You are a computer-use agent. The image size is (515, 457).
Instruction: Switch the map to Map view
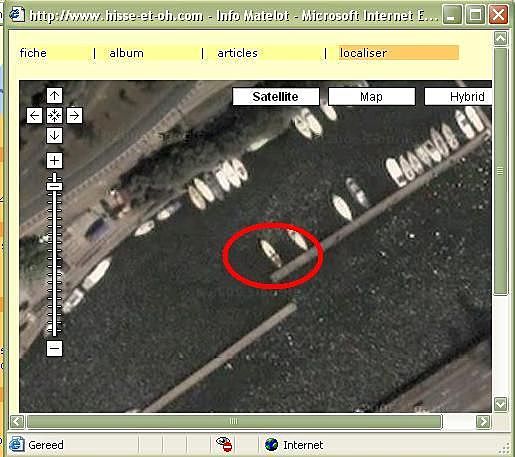tap(372, 97)
